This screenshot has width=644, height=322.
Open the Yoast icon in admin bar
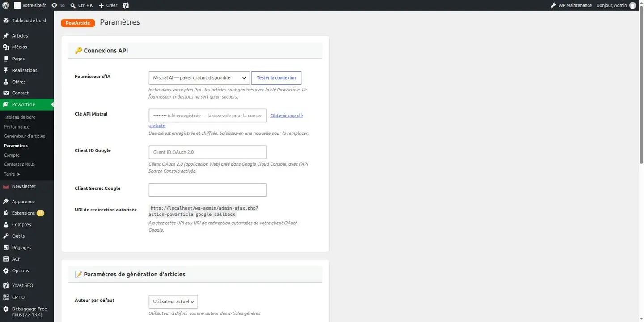(126, 5)
